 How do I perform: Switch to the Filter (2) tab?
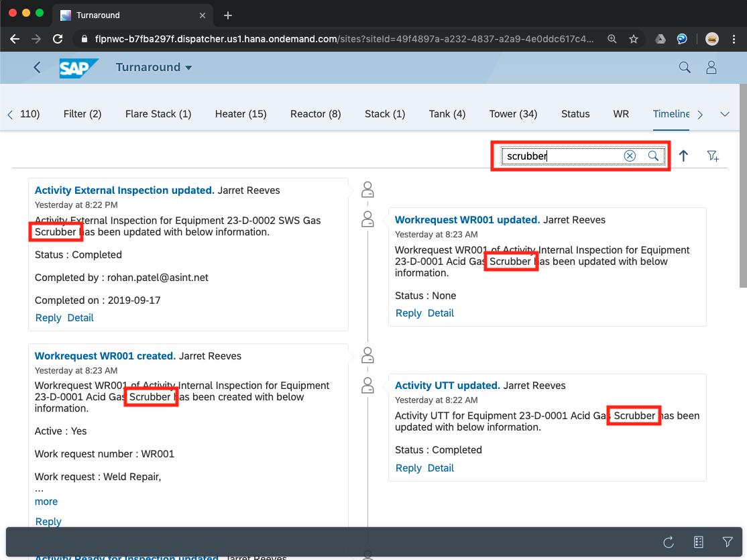82,114
